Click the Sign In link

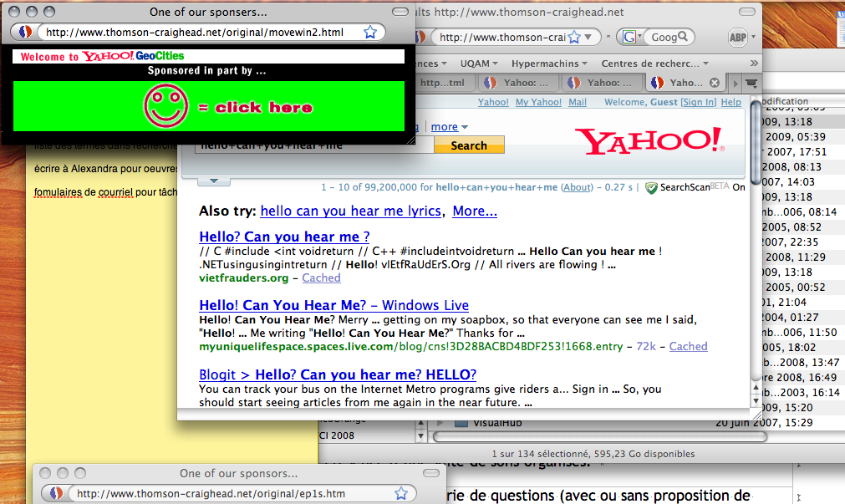click(699, 103)
